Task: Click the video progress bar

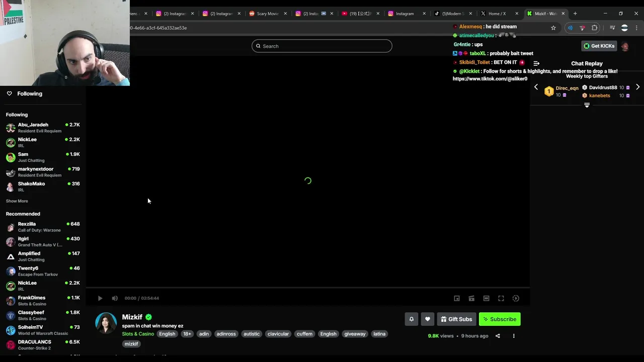Action: coord(308,288)
